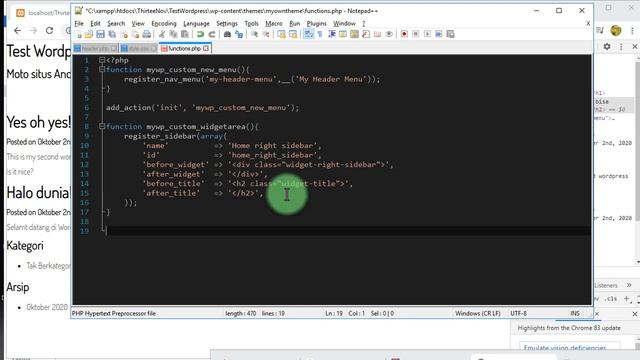This screenshot has height=360, width=640.
Task: Open Find with binoculars icon
Action: pos(227,34)
